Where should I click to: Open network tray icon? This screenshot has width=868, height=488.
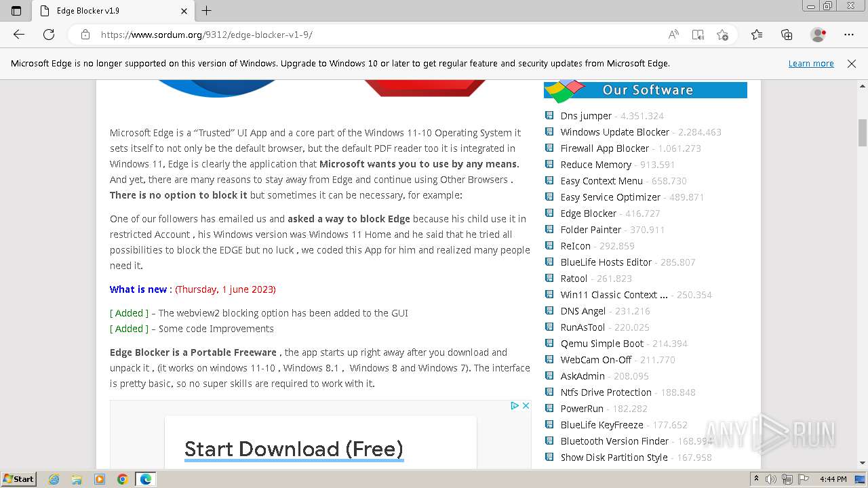[x=787, y=479]
